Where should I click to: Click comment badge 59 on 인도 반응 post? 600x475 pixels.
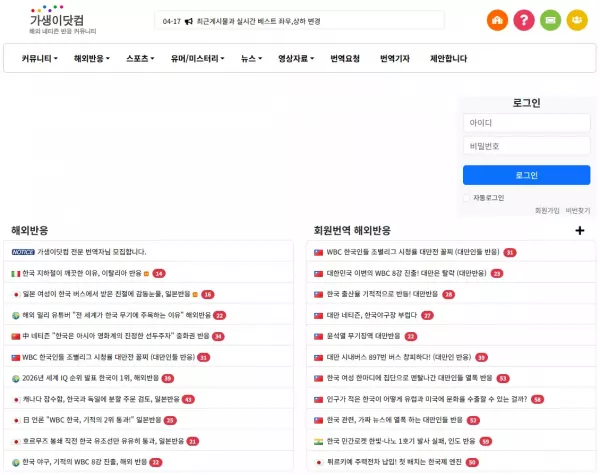click(x=486, y=441)
